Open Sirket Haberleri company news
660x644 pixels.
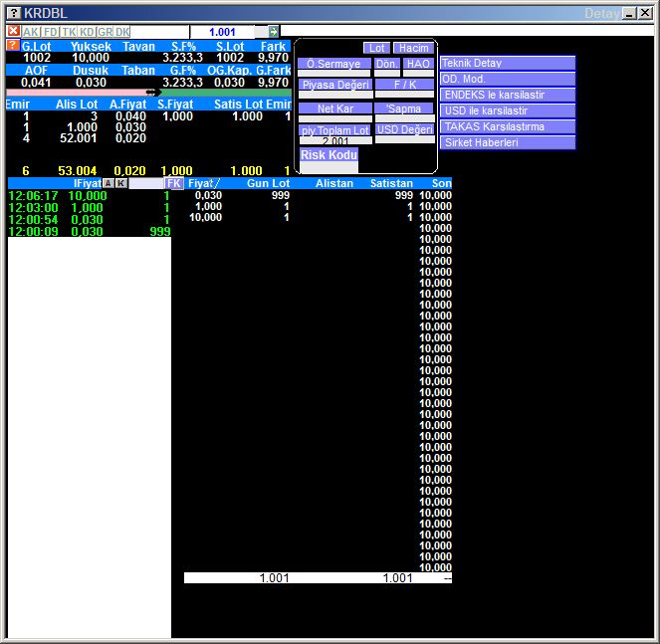508,142
